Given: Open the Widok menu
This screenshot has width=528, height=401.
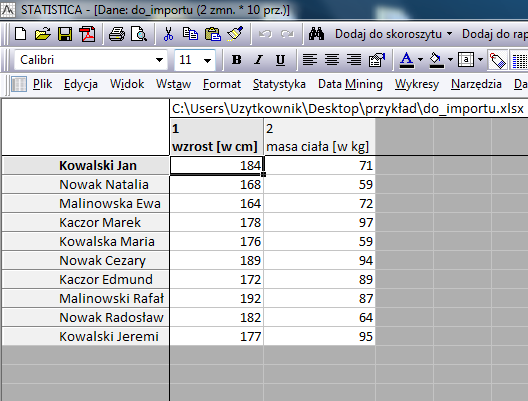Looking at the screenshot, I should (127, 84).
